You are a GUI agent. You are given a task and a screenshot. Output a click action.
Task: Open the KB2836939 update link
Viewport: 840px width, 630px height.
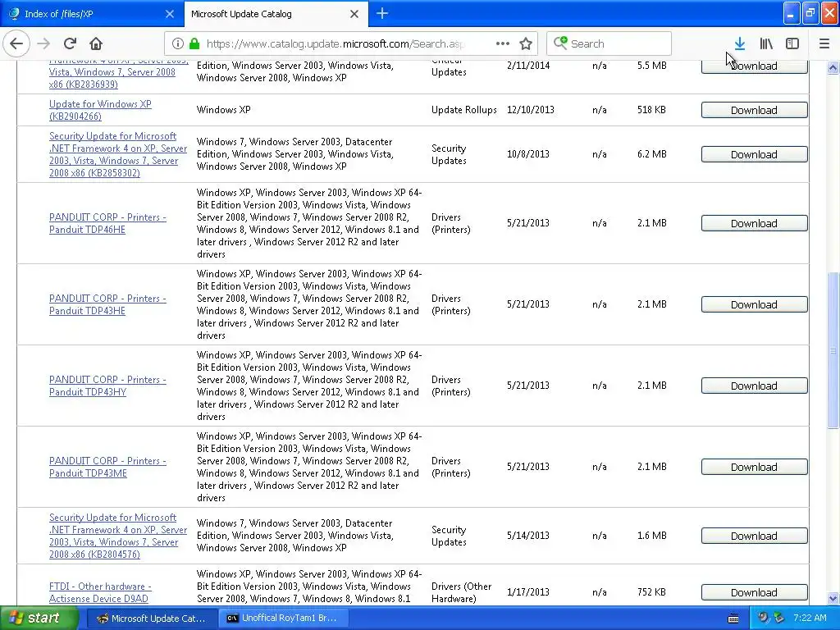[118, 72]
